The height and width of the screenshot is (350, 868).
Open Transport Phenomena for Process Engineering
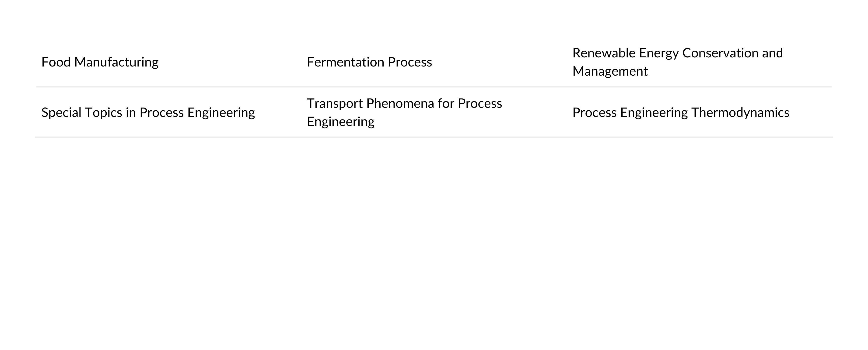coord(404,112)
